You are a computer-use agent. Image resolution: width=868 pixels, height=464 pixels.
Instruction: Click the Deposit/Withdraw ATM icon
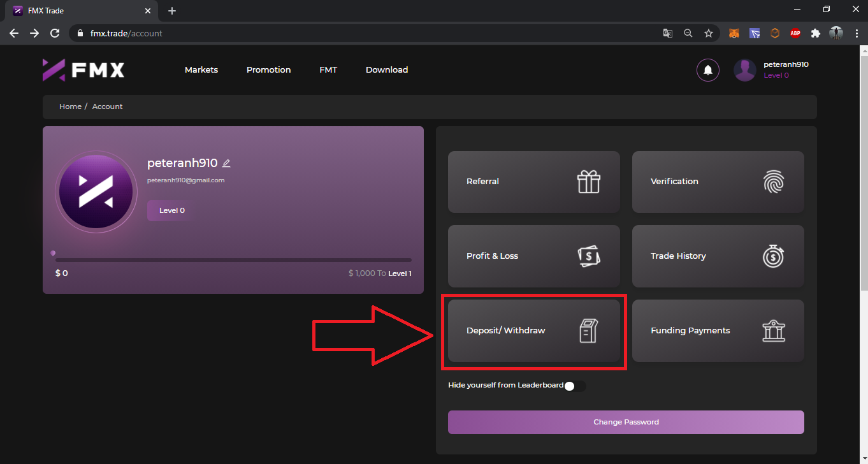click(x=589, y=331)
